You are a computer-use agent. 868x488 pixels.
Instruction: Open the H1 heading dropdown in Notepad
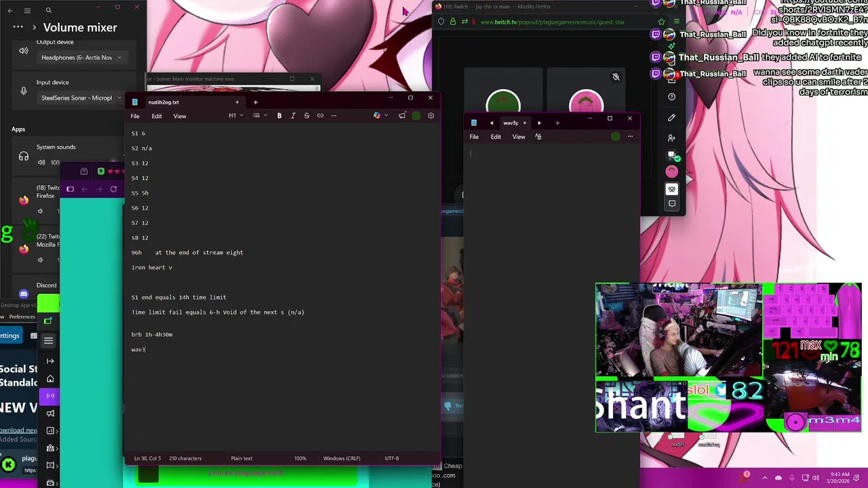235,116
